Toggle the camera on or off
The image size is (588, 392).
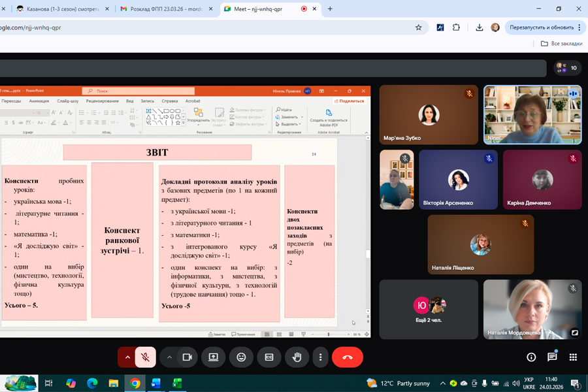(187, 357)
